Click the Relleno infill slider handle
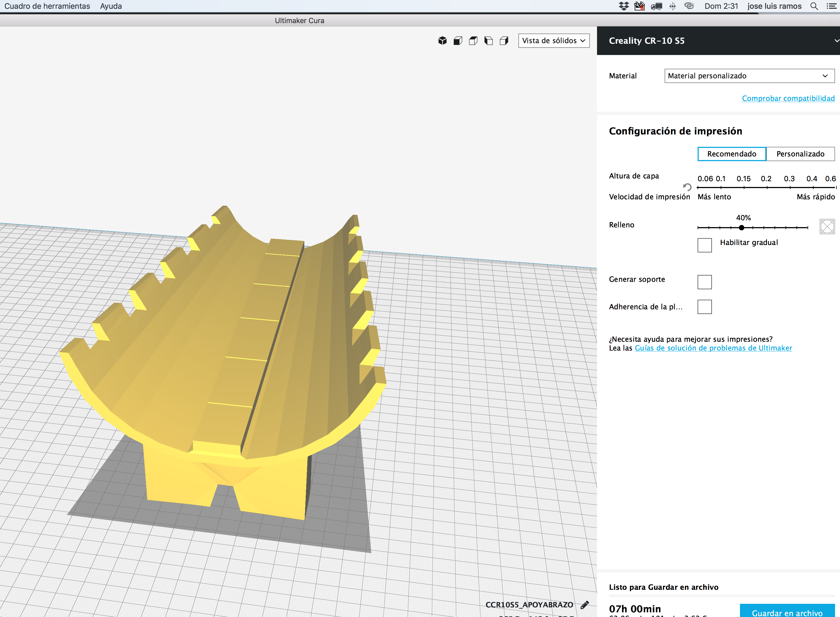The image size is (840, 617). [x=741, y=227]
